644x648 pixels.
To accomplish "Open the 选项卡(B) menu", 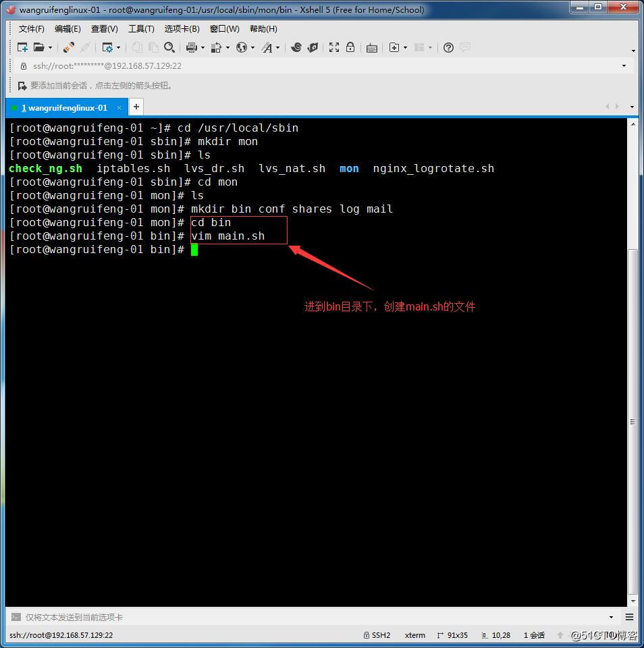I will 182,29.
